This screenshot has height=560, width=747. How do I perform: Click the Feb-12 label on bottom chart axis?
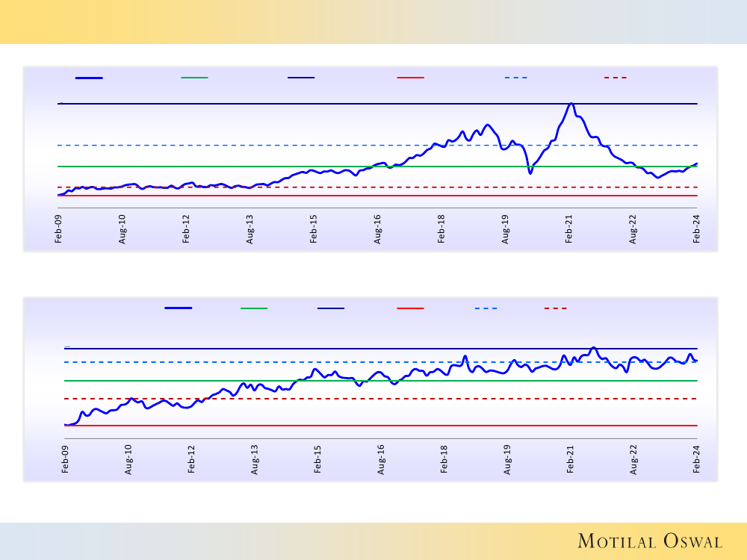point(192,460)
